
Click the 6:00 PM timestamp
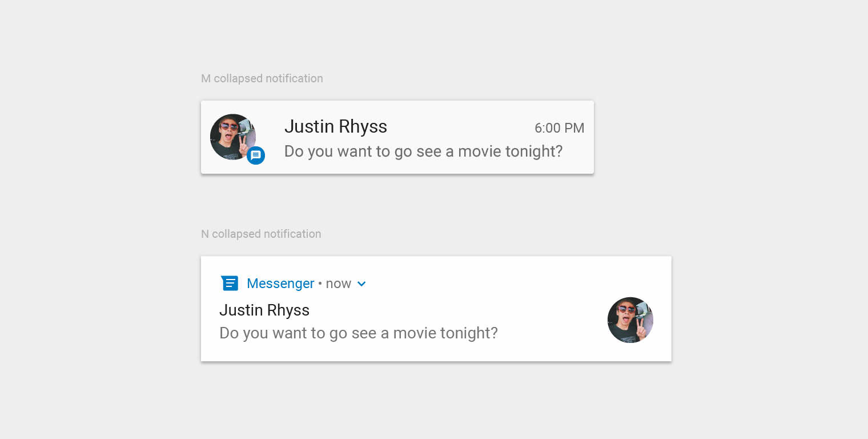pyautogui.click(x=559, y=128)
